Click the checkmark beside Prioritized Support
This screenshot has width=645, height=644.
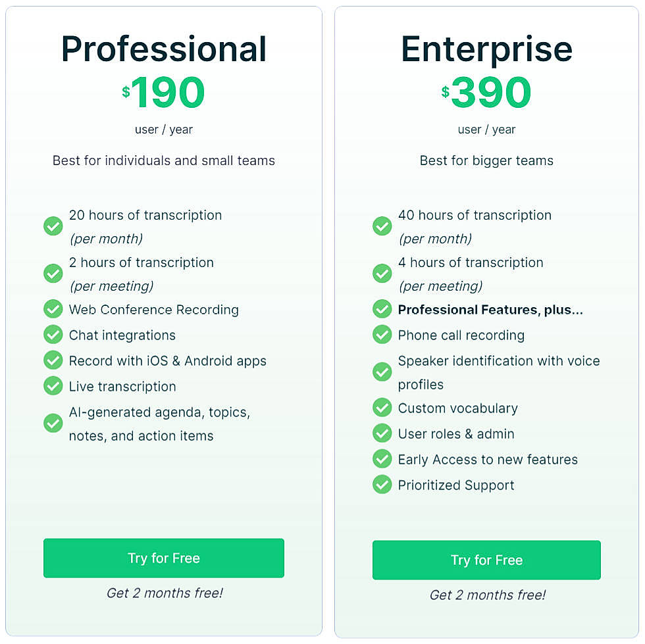382,484
